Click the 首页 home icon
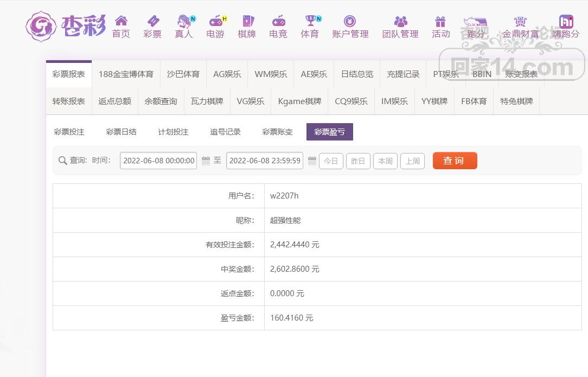 click(121, 21)
